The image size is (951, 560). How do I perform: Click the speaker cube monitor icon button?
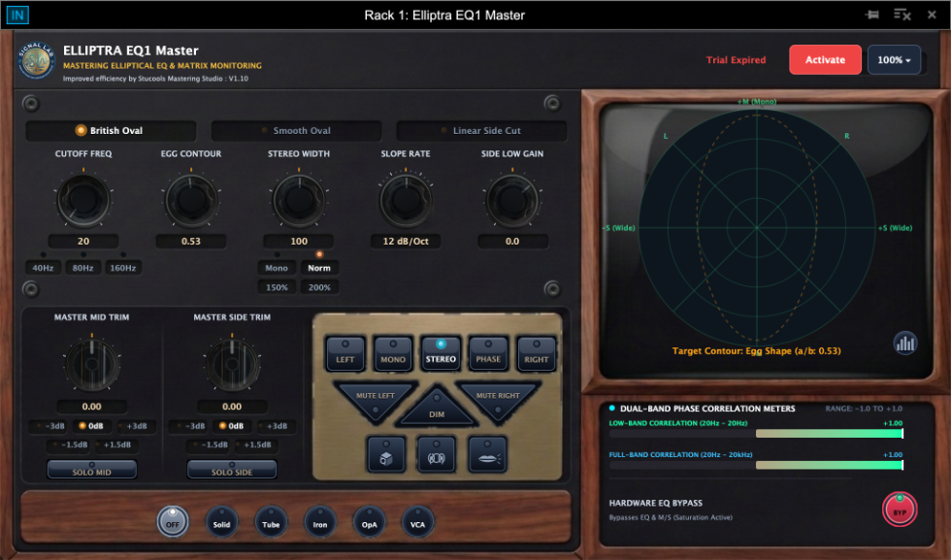(x=386, y=454)
